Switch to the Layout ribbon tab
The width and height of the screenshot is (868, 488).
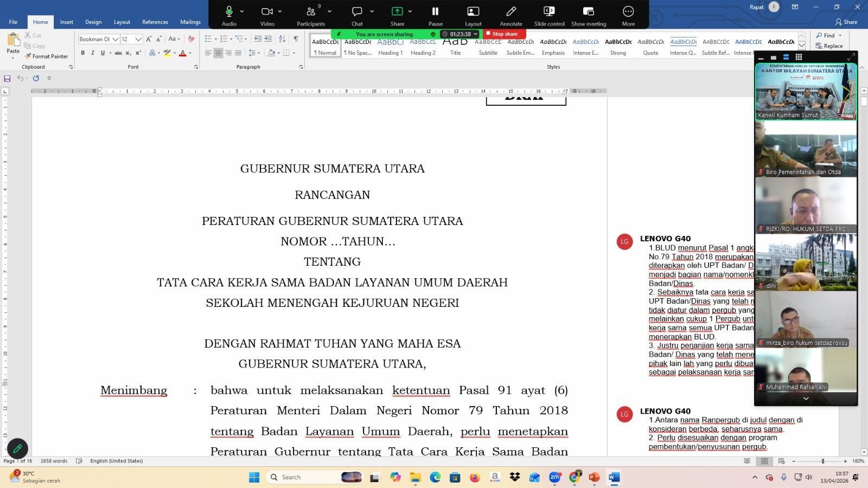coord(122,22)
